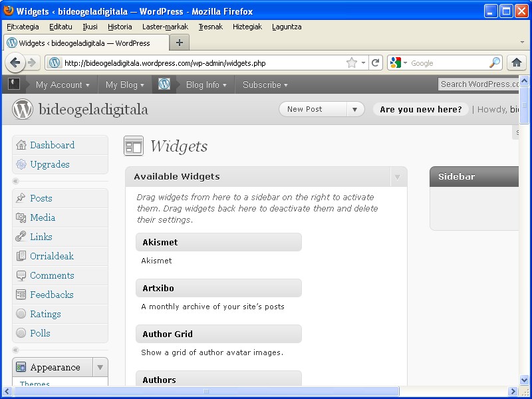532x399 pixels.
Task: Open the Laster-markak menu
Action: (x=165, y=27)
